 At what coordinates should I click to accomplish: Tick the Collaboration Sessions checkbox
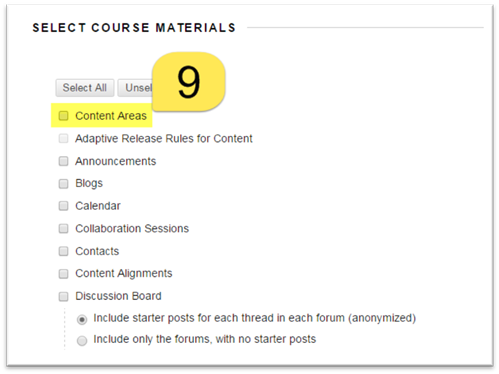coord(63,228)
